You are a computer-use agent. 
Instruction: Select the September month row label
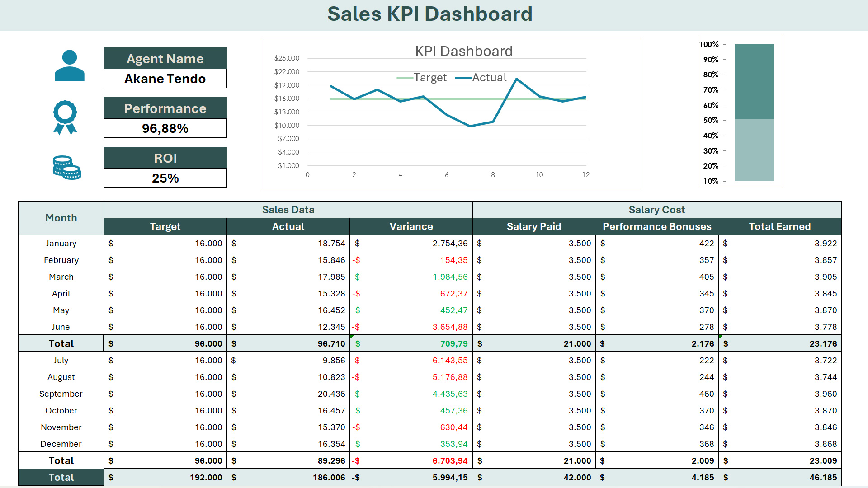(61, 394)
